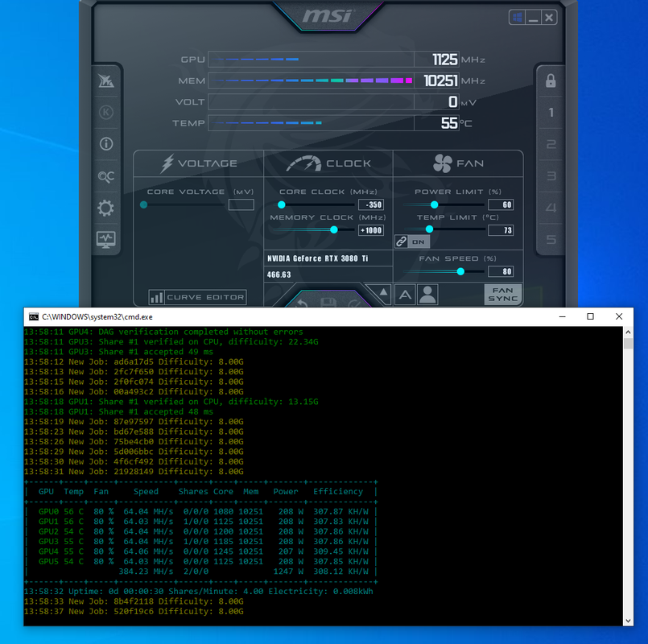Maximize the cmd.exe window
The height and width of the screenshot is (644, 648).
pyautogui.click(x=590, y=316)
